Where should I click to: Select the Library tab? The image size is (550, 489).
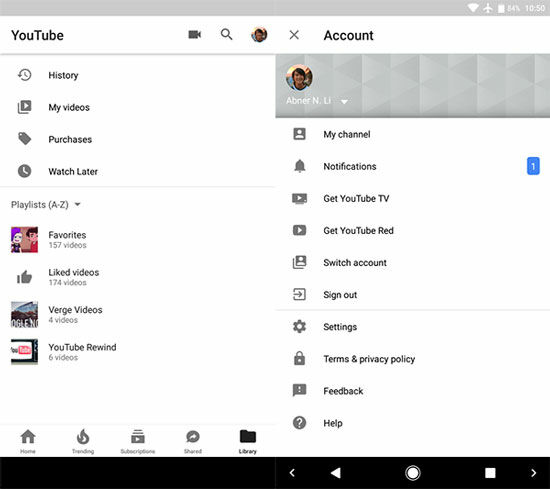pyautogui.click(x=248, y=441)
